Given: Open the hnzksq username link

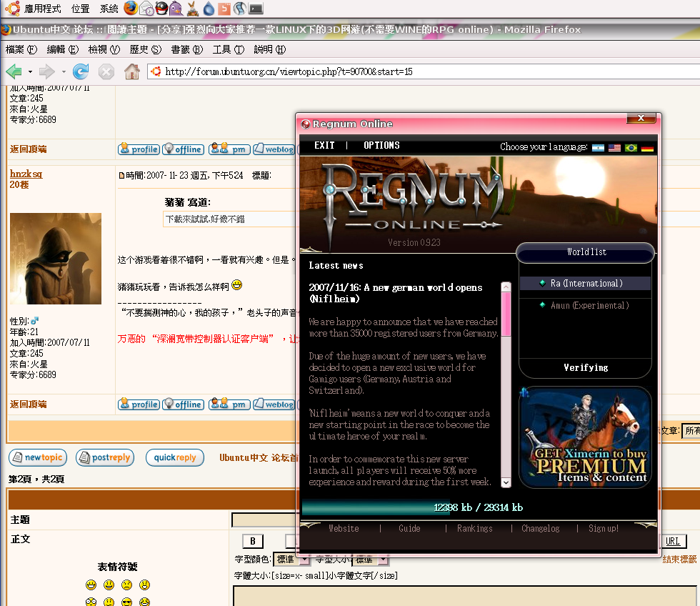Looking at the screenshot, I should (x=26, y=174).
